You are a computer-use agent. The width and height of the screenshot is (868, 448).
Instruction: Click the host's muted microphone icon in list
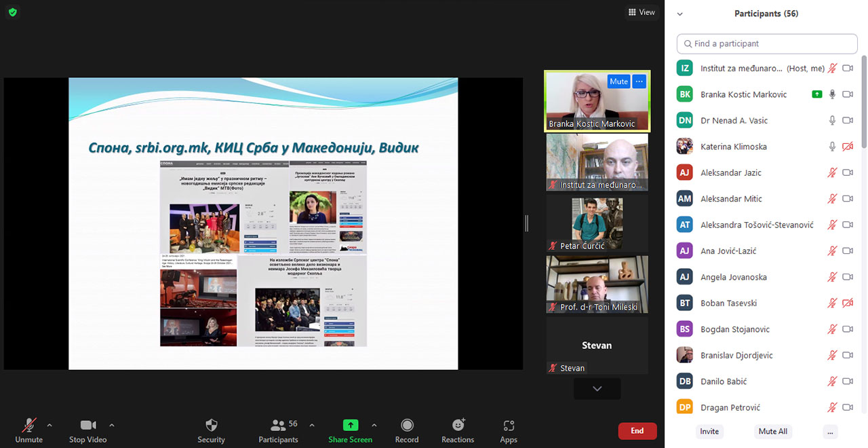click(832, 68)
